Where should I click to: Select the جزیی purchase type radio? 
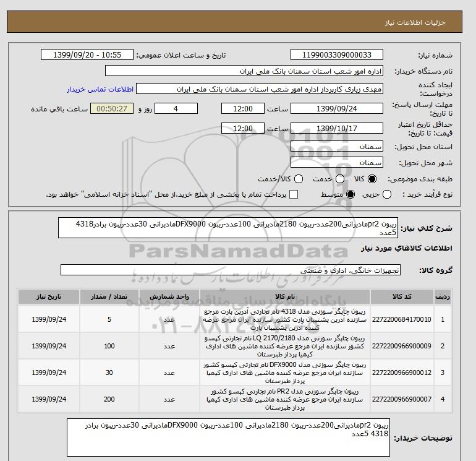click(387, 194)
